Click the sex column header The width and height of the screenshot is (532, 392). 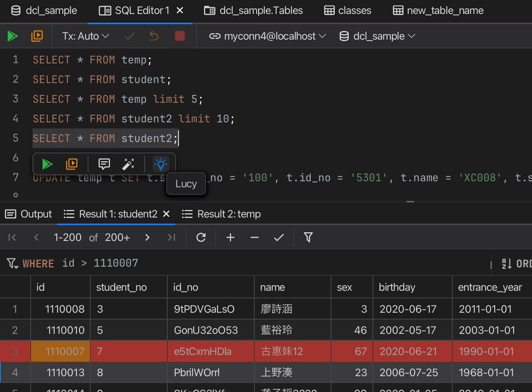(x=352, y=287)
